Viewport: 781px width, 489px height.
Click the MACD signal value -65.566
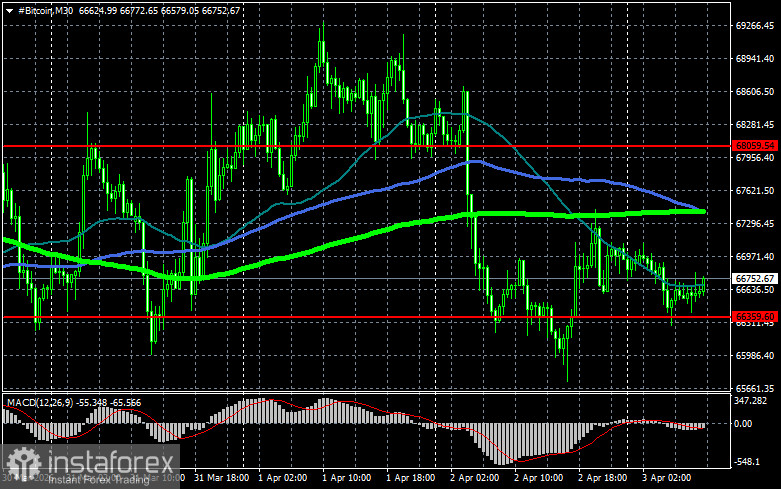(x=127, y=402)
